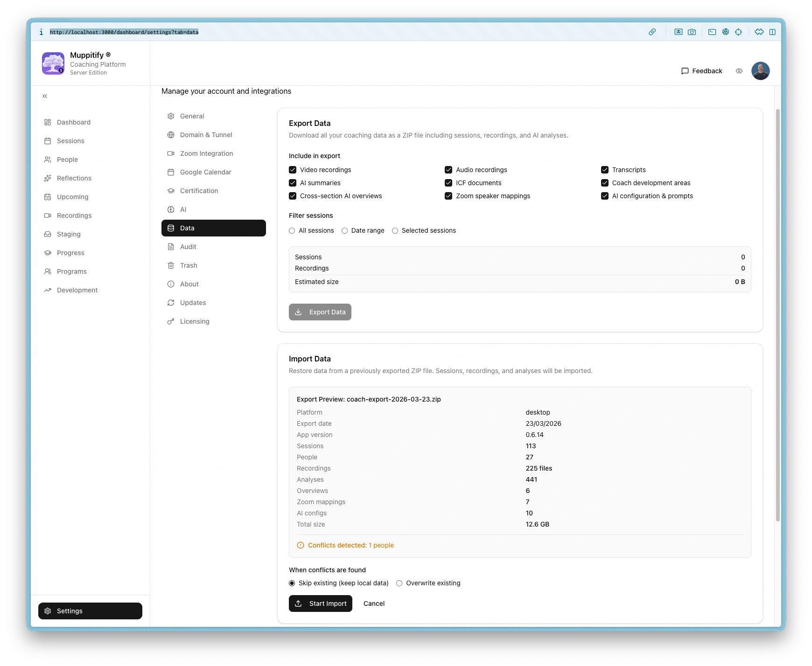Screen dimensions: 812x666
Task: Toggle the eye visibility icon near Feedback
Action: (x=739, y=71)
